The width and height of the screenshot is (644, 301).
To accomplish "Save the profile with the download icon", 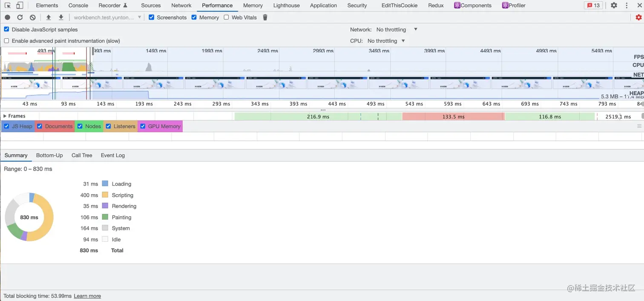I will tap(61, 17).
